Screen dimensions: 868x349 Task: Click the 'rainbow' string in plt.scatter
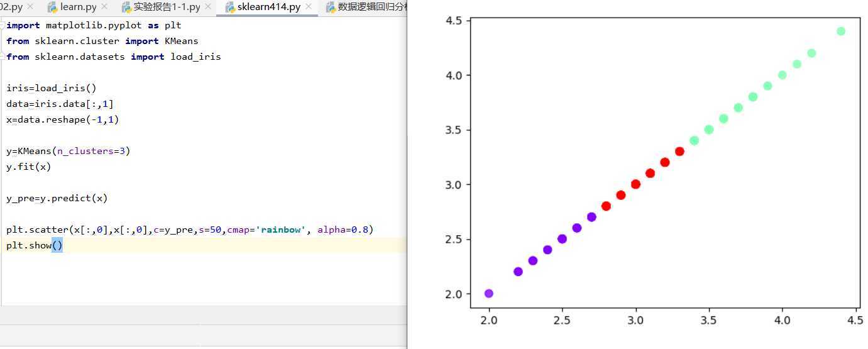pyautogui.click(x=281, y=230)
